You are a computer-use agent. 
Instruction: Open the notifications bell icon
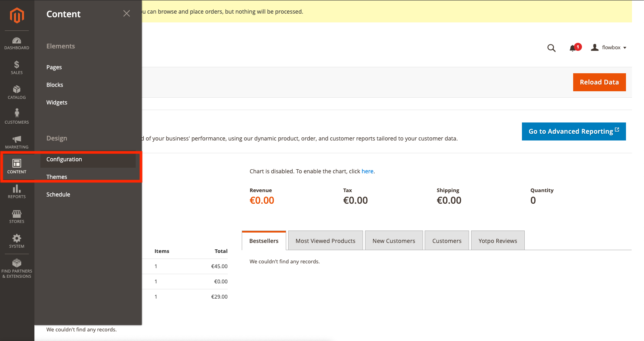[x=573, y=48]
